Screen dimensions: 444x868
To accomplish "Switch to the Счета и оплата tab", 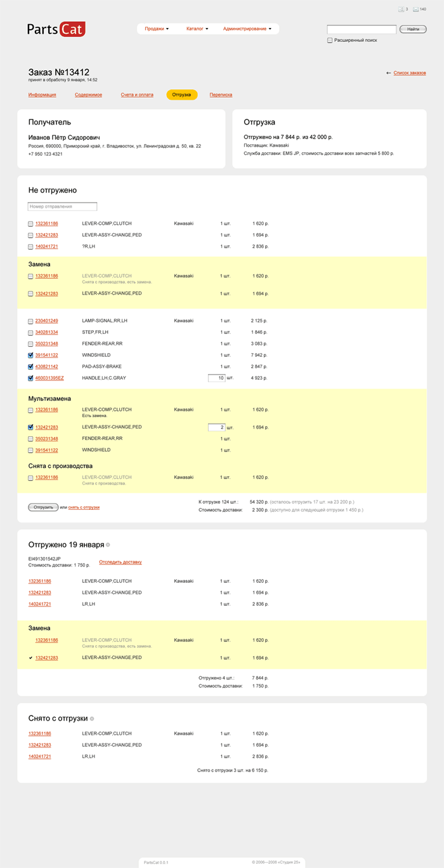I will (137, 95).
